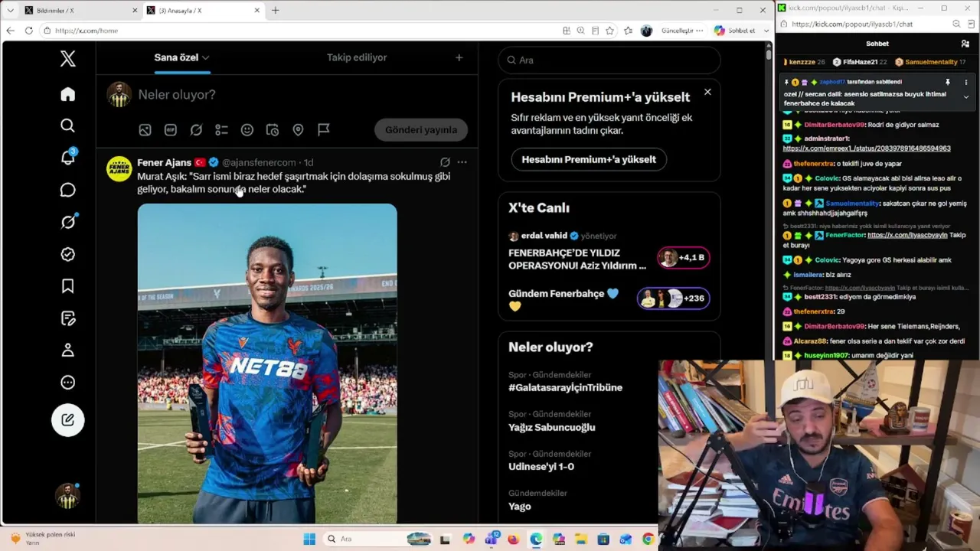980x551 pixels.
Task: Dismiss the Premium+ upgrade card
Action: tap(707, 92)
